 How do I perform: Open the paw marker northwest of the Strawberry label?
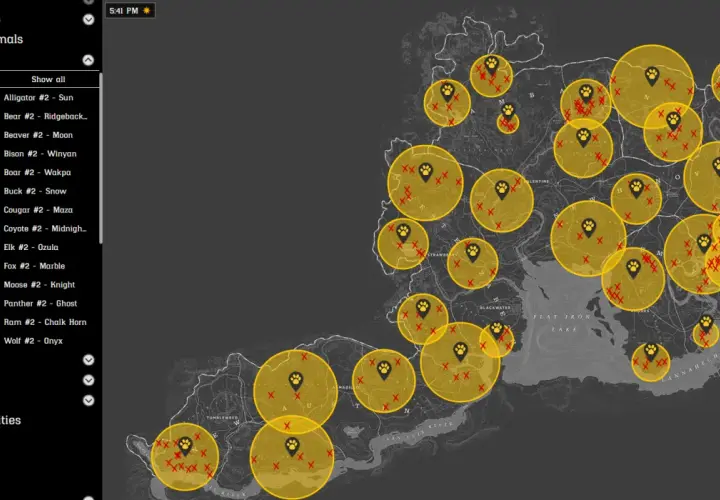click(403, 233)
